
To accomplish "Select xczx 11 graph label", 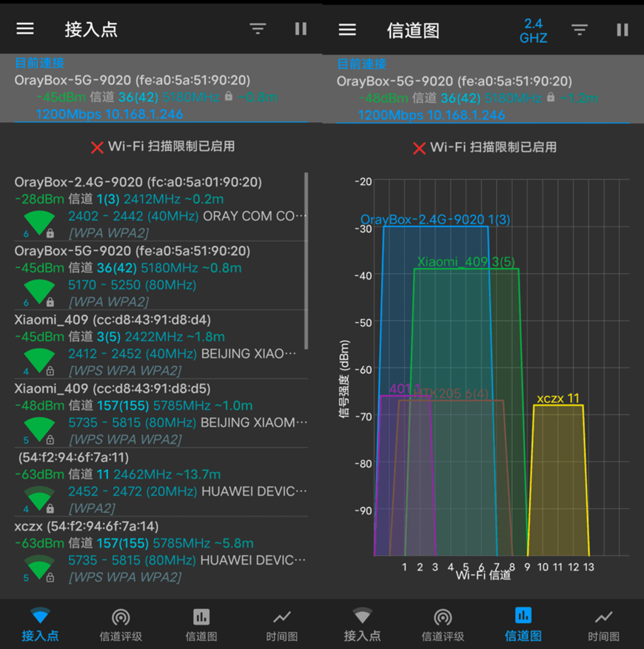I will (558, 398).
